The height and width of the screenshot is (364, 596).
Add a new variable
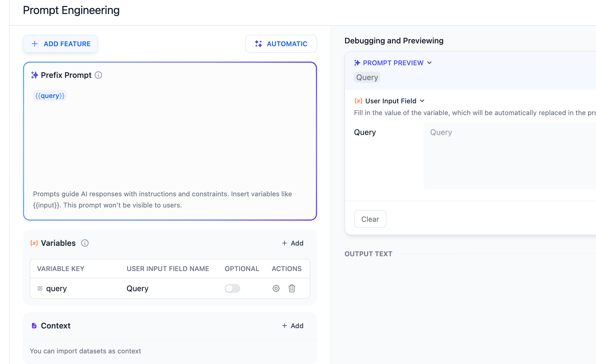click(x=292, y=243)
